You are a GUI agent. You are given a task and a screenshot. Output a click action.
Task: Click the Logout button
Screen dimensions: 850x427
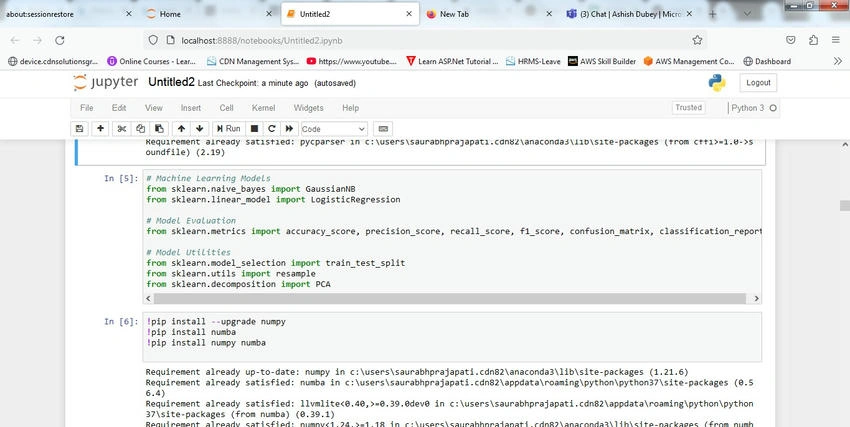(x=758, y=83)
